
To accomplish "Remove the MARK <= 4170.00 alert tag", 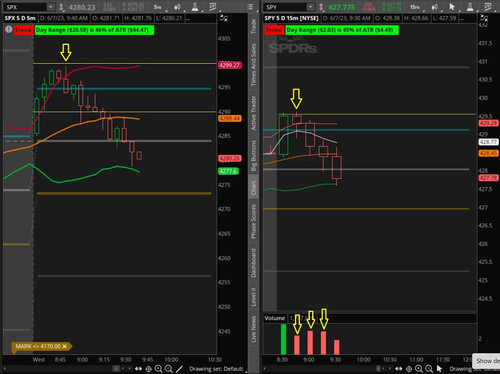I will coord(65,346).
